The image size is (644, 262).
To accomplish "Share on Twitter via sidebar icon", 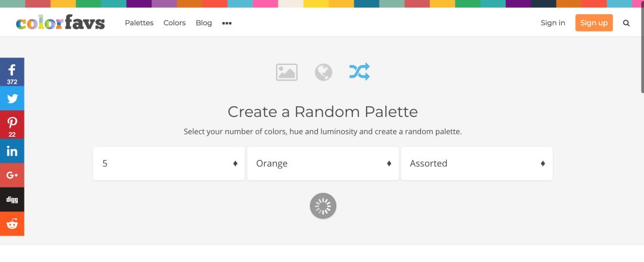I will tap(12, 98).
